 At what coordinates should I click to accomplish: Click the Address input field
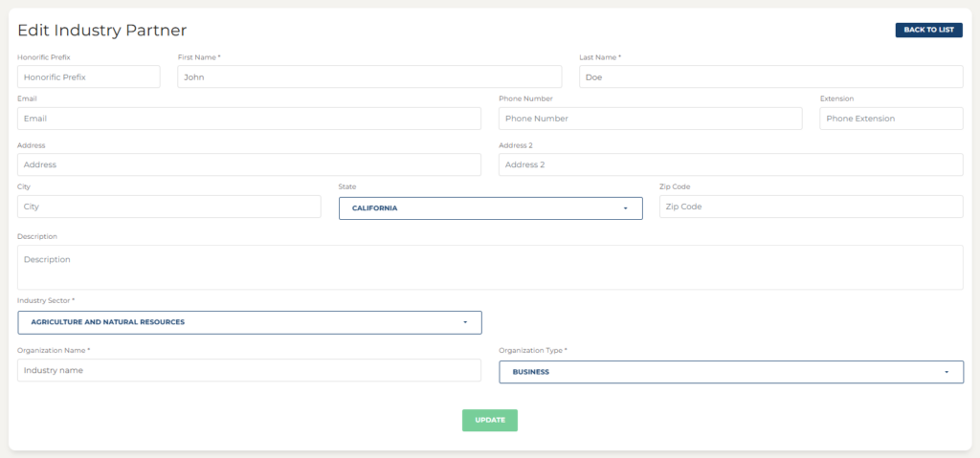tap(250, 165)
